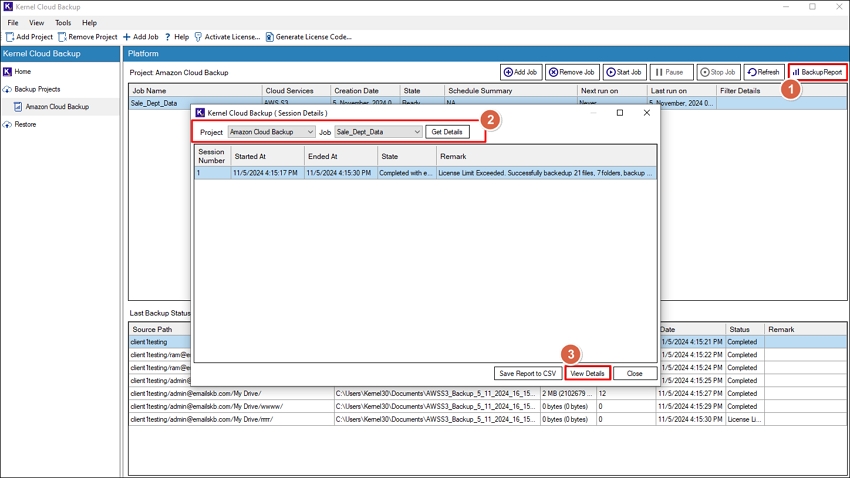Open Activate License from the toolbar
The image size is (850, 478).
(x=227, y=37)
